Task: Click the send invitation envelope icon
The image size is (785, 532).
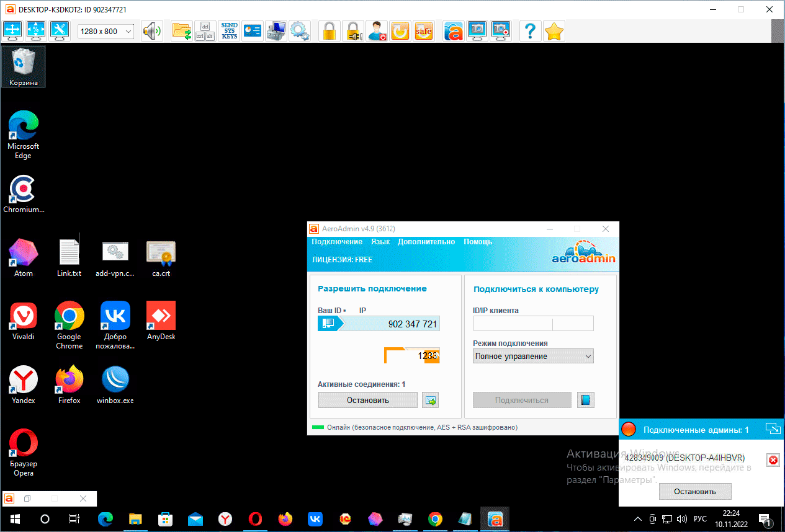Action: point(431,400)
